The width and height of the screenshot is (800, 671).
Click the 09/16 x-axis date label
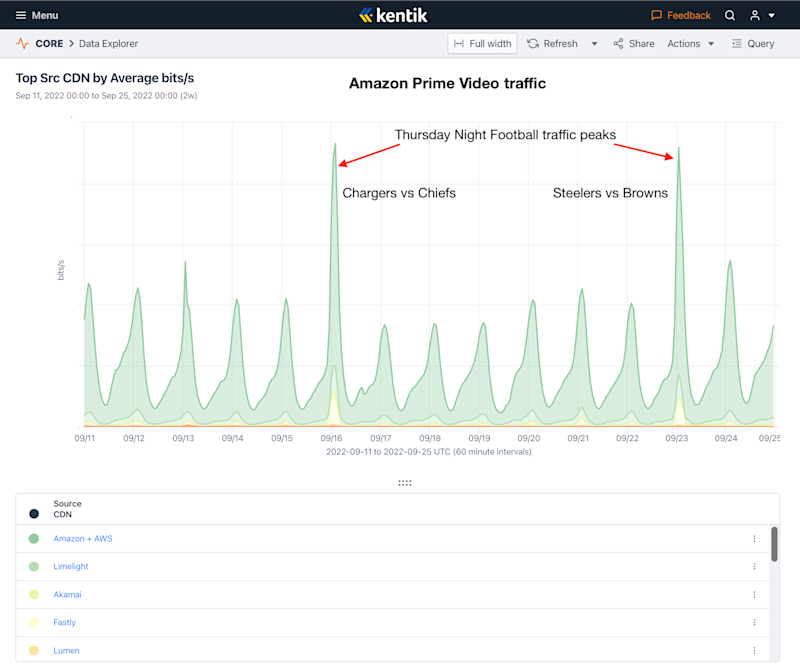click(x=331, y=438)
